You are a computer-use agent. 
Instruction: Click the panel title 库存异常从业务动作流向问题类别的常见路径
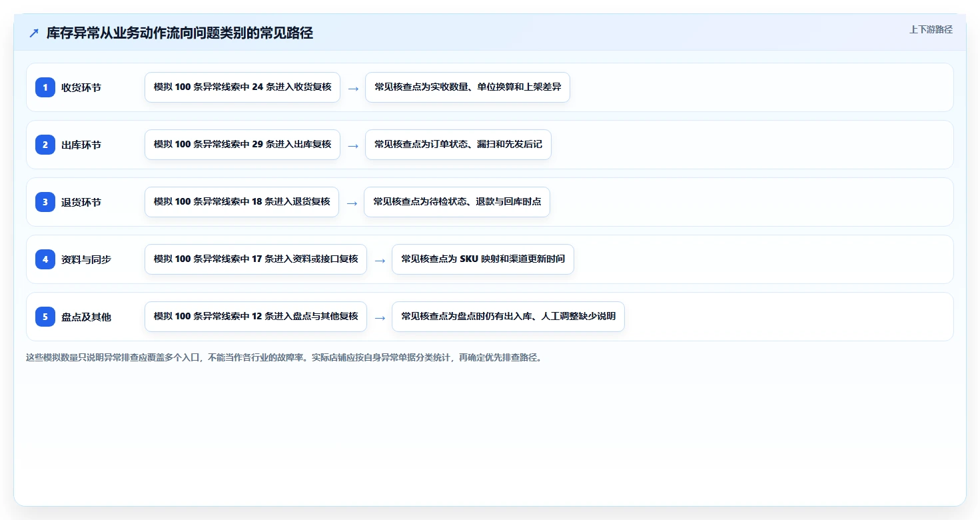click(x=180, y=33)
